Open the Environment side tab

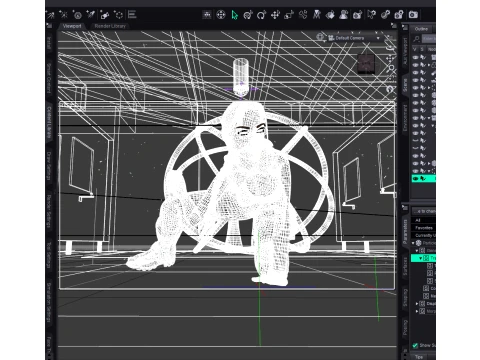[405, 118]
